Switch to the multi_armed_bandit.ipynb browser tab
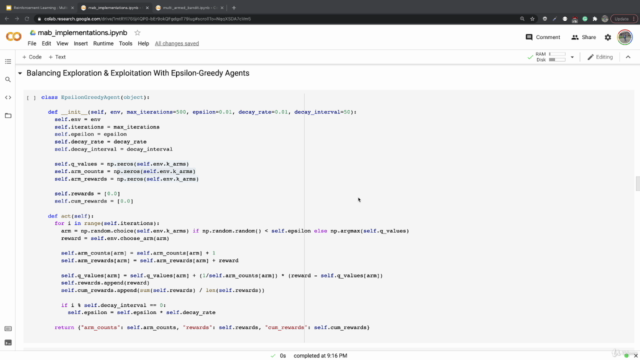The image size is (640, 360). click(x=189, y=8)
